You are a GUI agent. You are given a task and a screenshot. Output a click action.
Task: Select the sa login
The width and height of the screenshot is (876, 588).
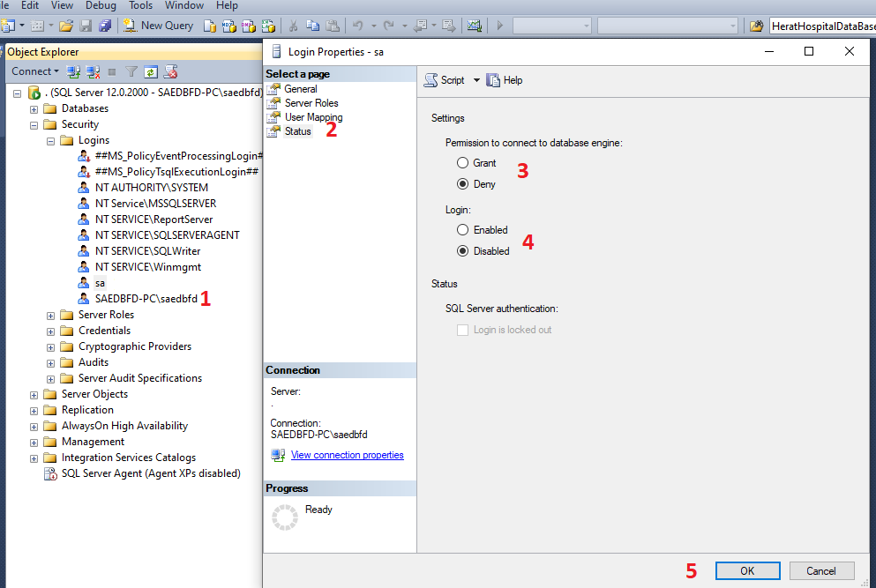point(100,283)
